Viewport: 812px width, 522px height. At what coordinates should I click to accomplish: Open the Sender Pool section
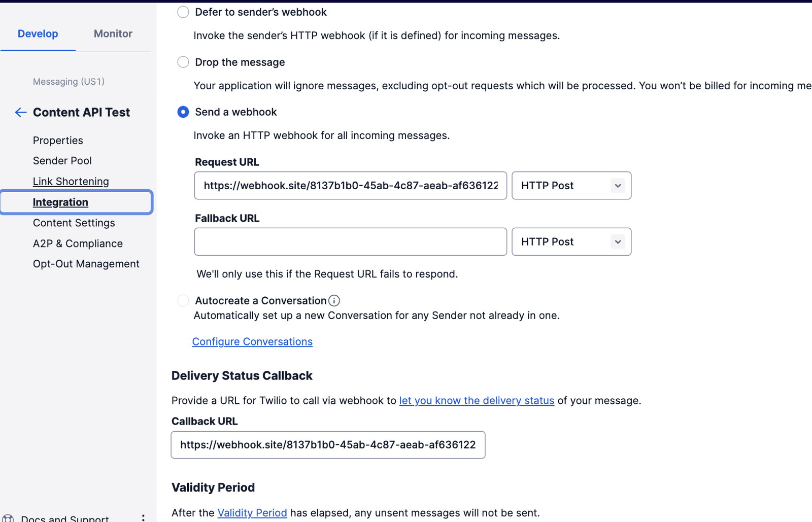click(x=62, y=160)
